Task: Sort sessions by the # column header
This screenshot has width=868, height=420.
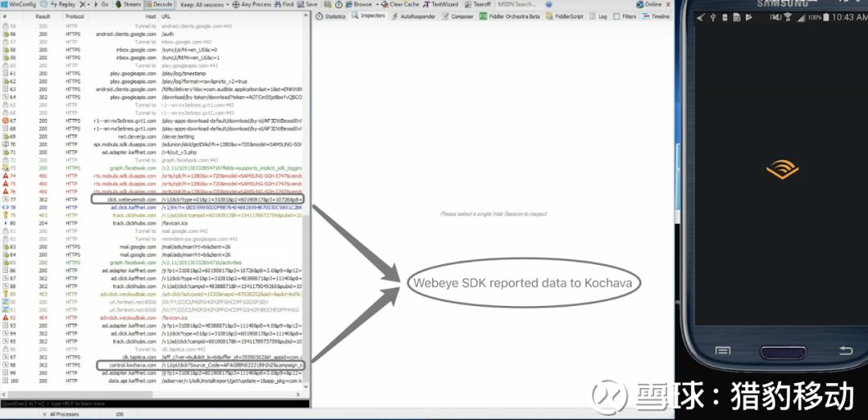Action: [x=5, y=17]
